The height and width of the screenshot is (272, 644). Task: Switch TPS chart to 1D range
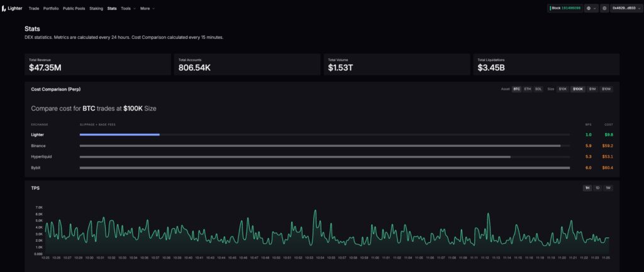tap(597, 188)
